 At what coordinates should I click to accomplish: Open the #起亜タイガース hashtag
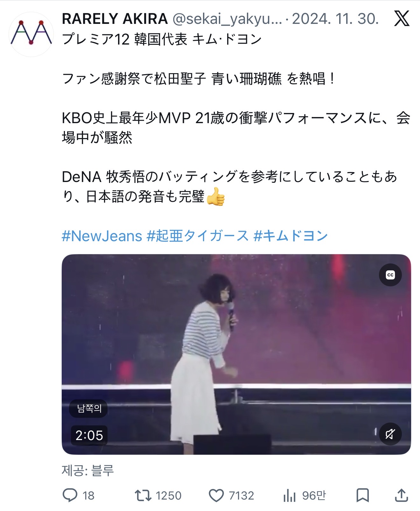[198, 236]
